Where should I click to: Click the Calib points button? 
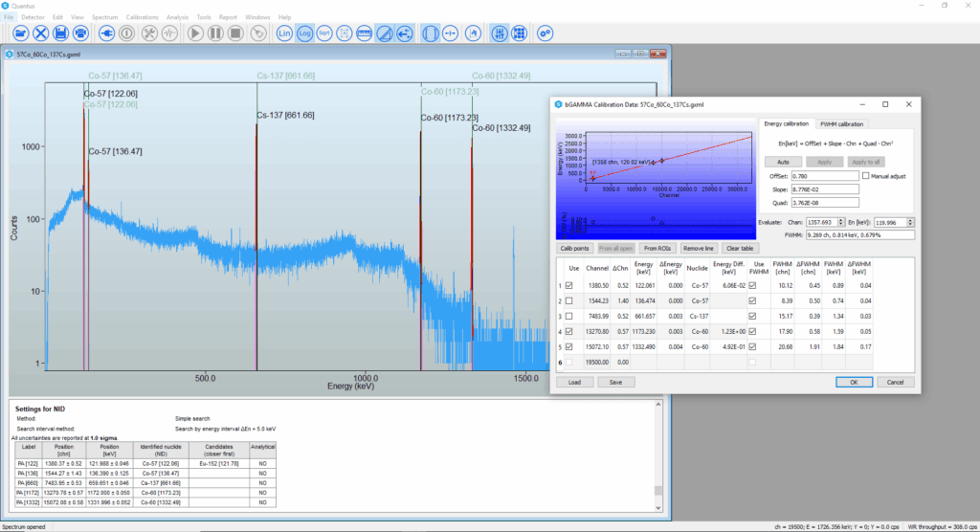[574, 248]
